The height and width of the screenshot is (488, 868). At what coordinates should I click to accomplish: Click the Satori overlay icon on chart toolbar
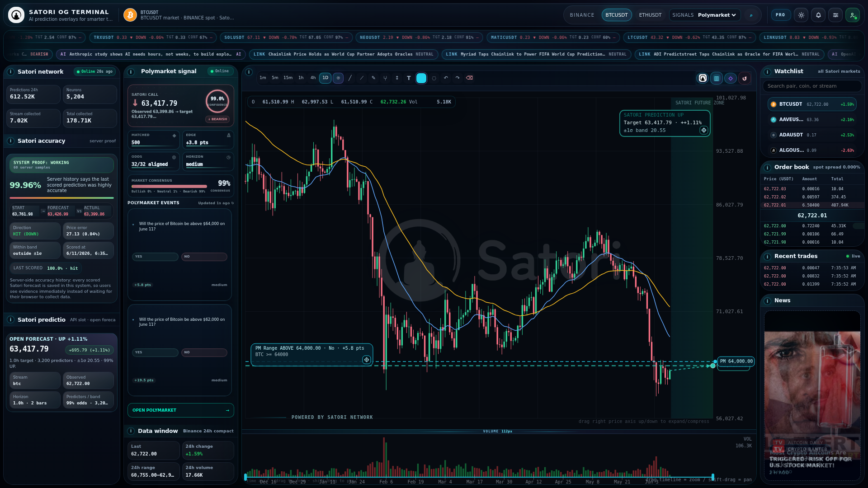(703, 78)
